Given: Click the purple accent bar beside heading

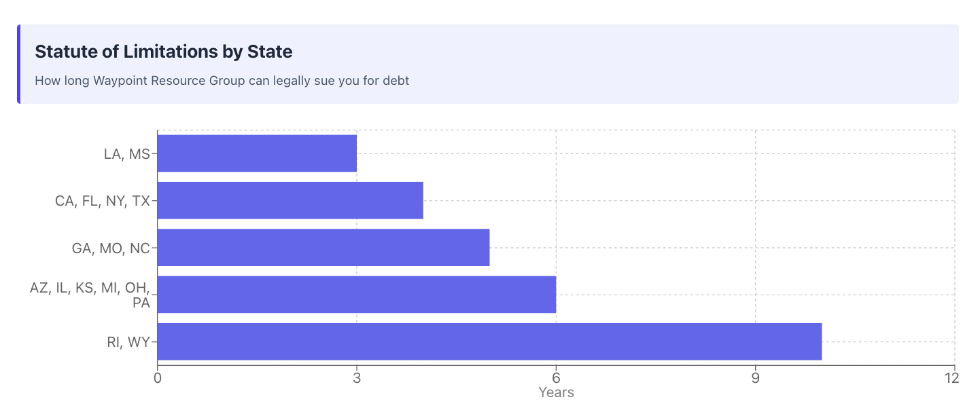Looking at the screenshot, I should pyautogui.click(x=18, y=64).
